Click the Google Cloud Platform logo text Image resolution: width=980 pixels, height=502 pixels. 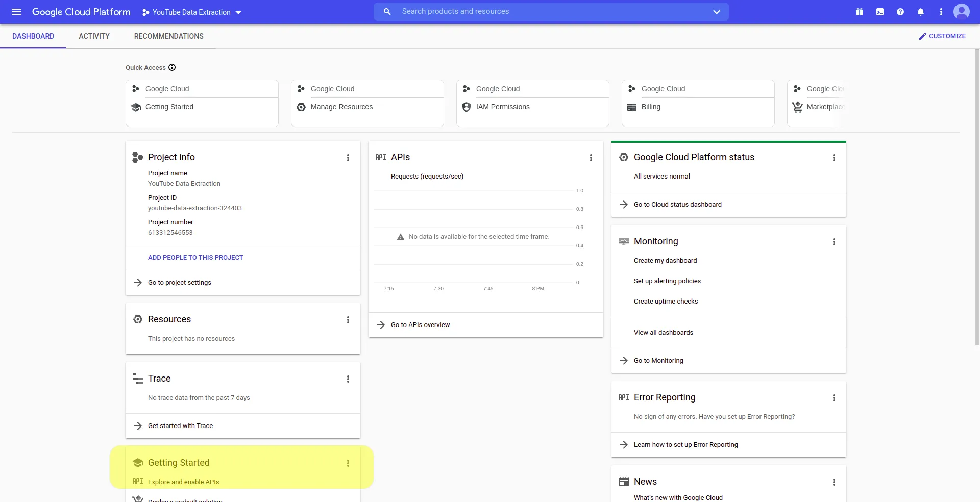point(81,12)
